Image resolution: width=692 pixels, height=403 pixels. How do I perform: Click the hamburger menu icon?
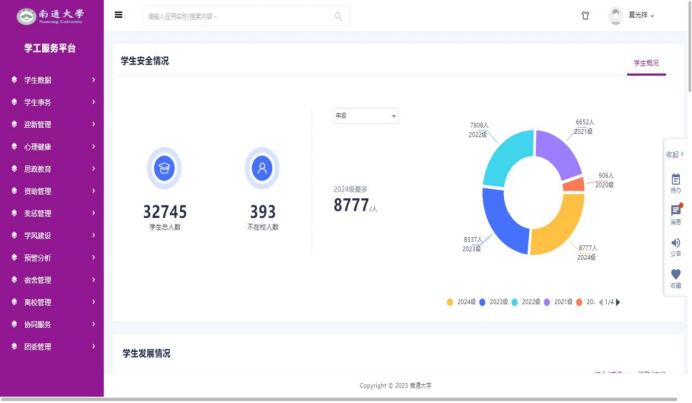(119, 15)
